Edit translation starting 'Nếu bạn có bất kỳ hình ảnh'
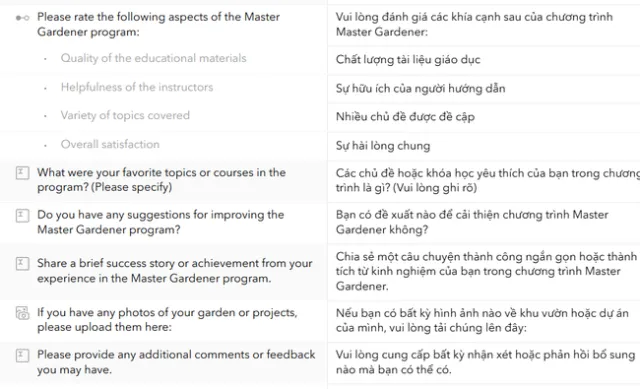 [484, 321]
